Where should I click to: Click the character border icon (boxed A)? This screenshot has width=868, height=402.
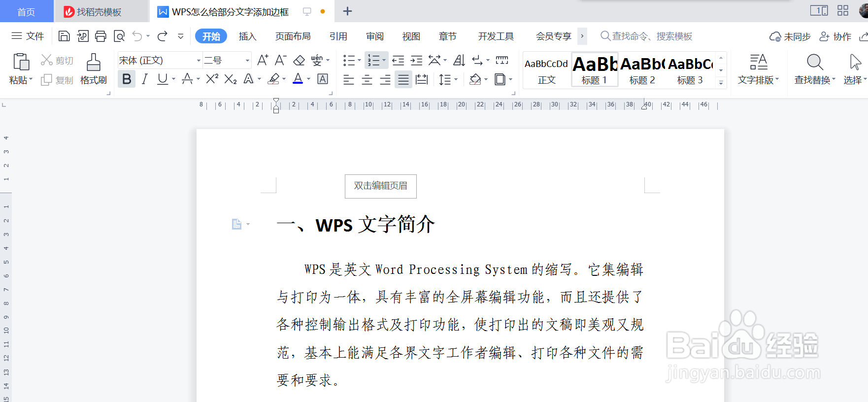pyautogui.click(x=323, y=79)
